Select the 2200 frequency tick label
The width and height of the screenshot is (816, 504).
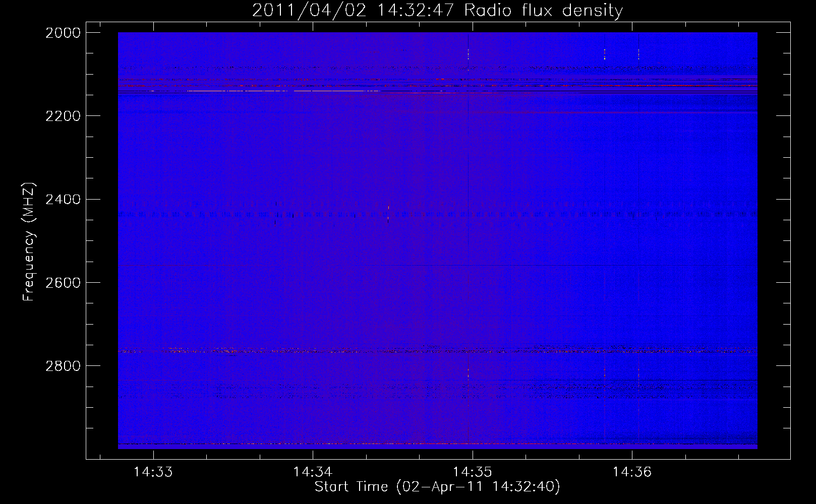tap(63, 116)
